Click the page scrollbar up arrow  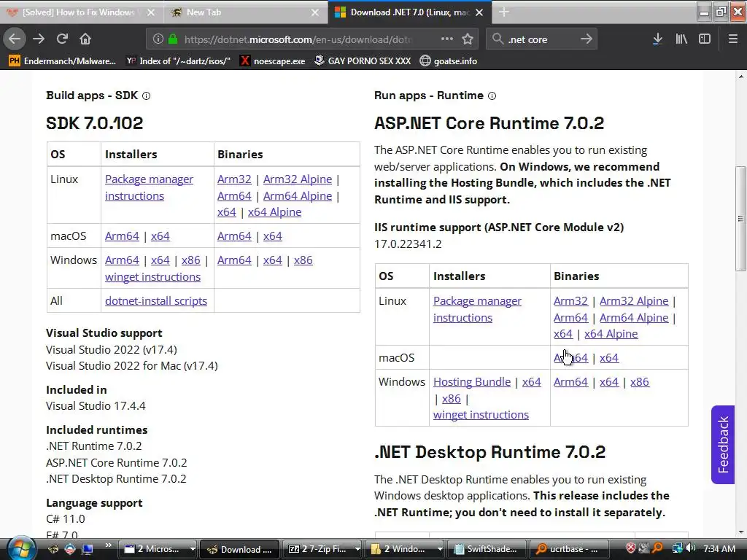(x=741, y=76)
